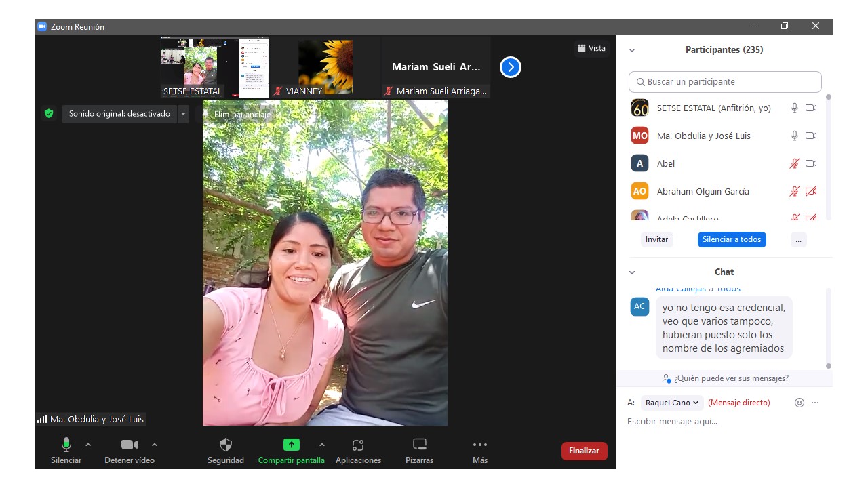Click the ¿Quién puede ver sus mensajes? link
868x488 pixels.
click(725, 378)
